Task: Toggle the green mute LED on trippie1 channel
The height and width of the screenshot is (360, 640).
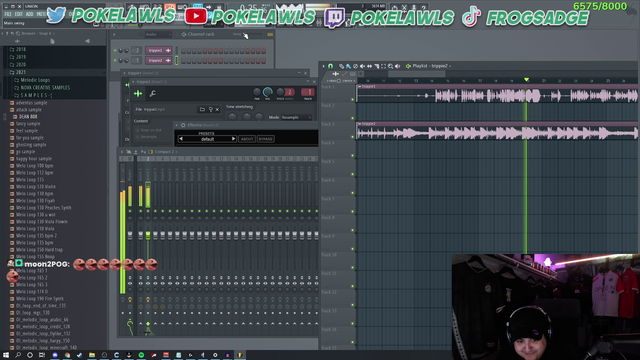Action: (115, 51)
